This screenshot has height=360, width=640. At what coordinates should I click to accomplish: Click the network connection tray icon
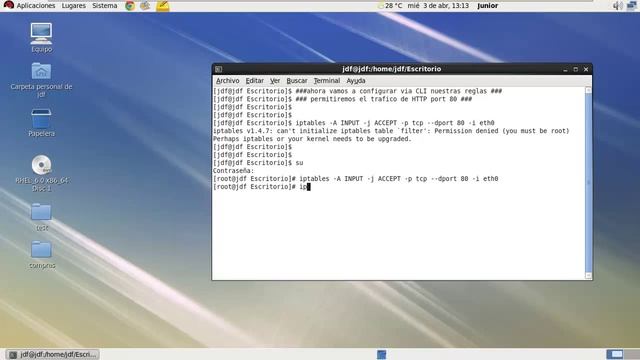pyautogui.click(x=631, y=6)
